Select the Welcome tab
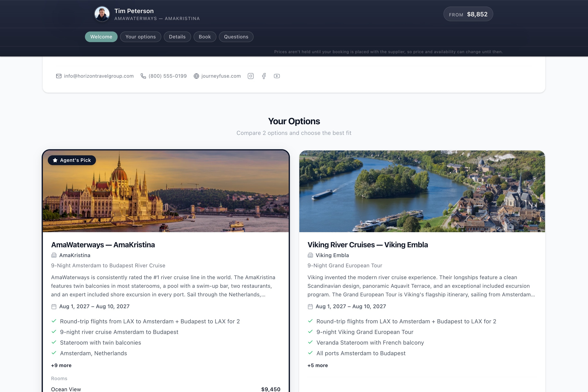This screenshot has height=392, width=588. pyautogui.click(x=101, y=37)
